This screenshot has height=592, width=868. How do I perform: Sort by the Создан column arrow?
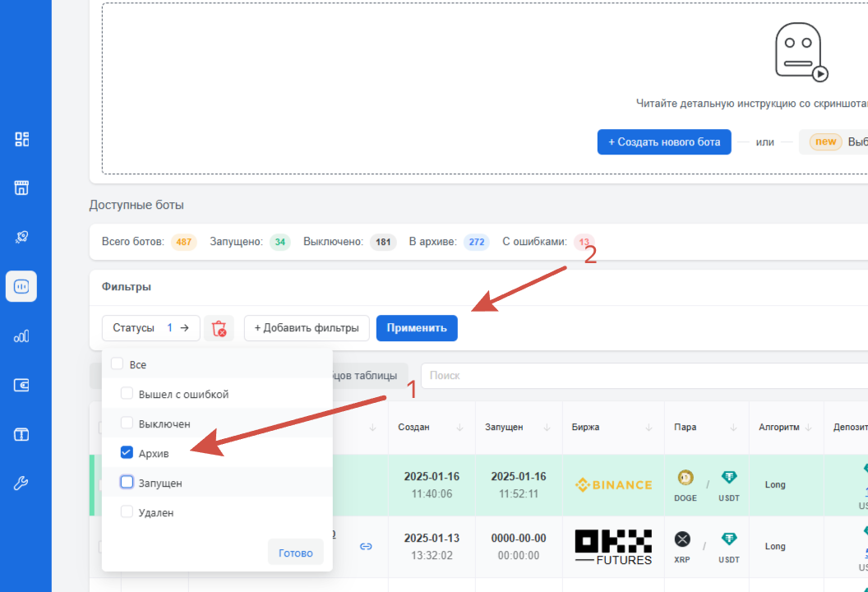[x=460, y=428]
